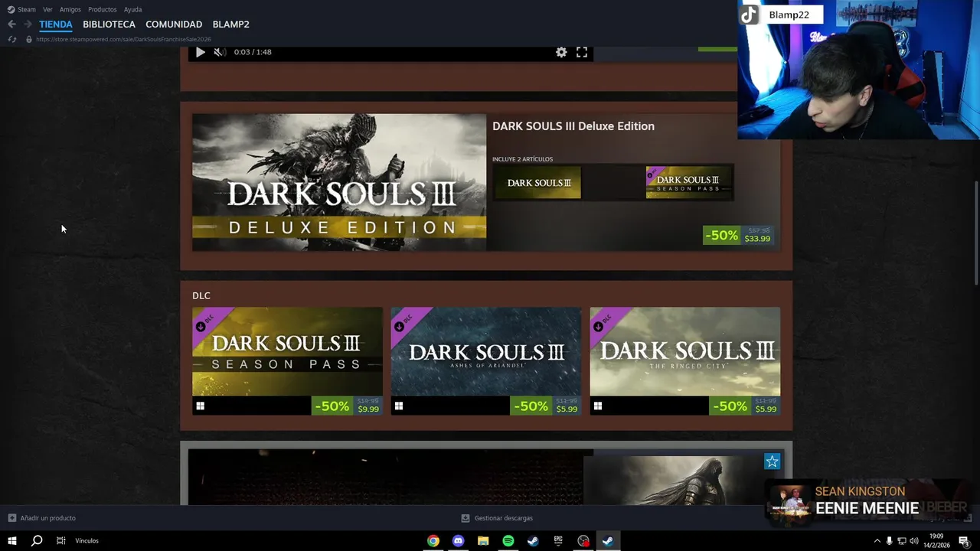Open the DARK SOULS III Deluxe Edition banner image
980x551 pixels.
coord(339,182)
